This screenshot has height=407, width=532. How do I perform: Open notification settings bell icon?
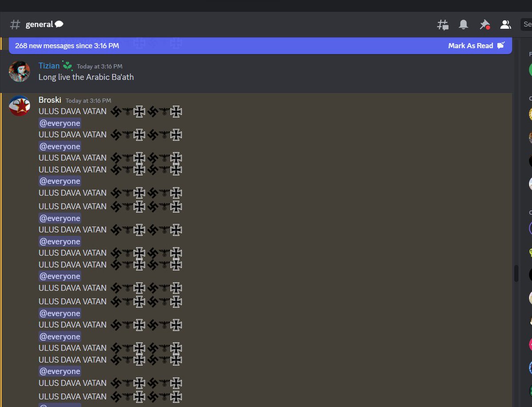(463, 25)
